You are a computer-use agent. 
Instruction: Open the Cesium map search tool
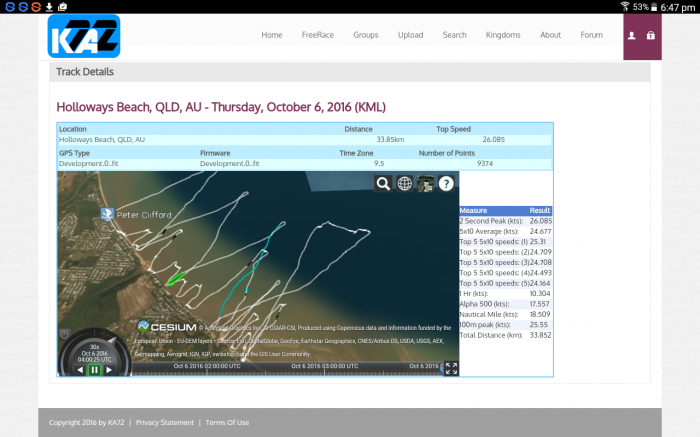pyautogui.click(x=383, y=184)
